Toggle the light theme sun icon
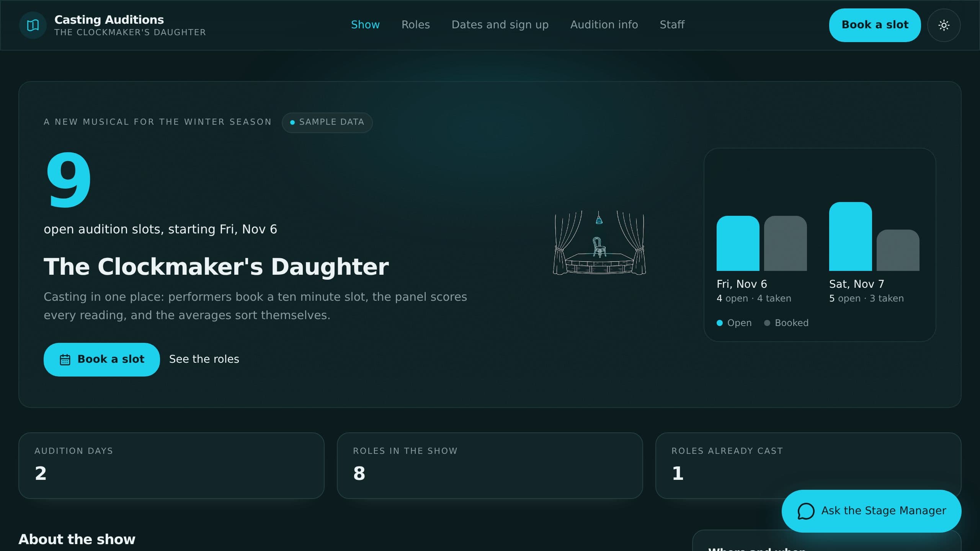The image size is (980, 551). 944,25
